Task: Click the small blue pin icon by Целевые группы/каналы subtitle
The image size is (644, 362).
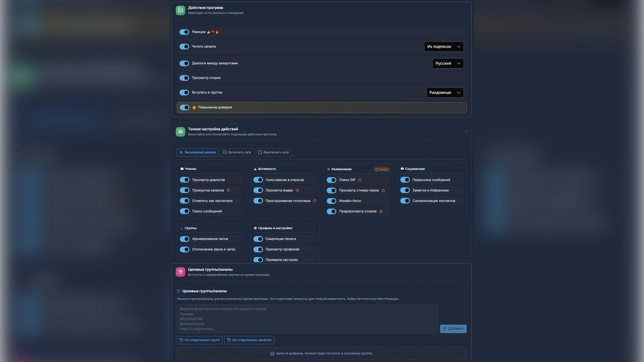Action: pyautogui.click(x=179, y=291)
